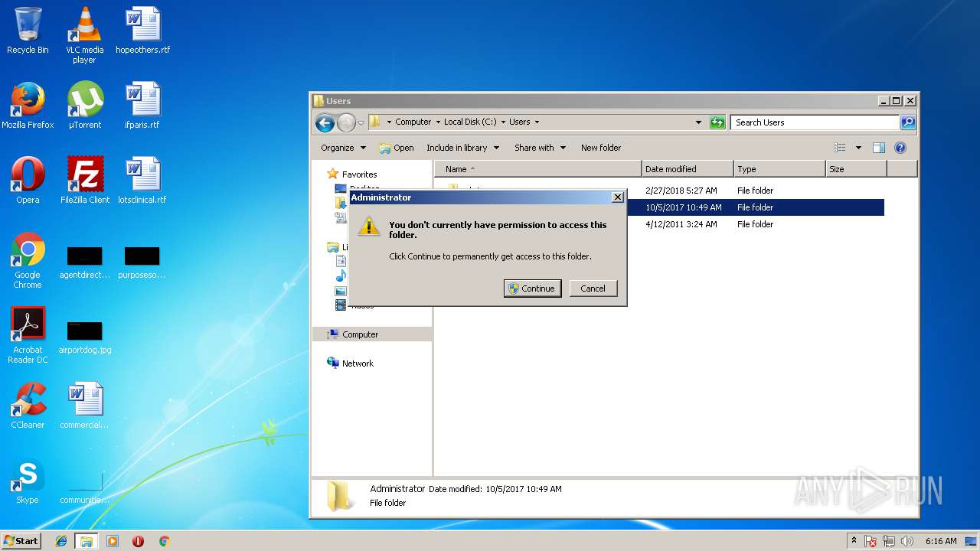Click the Windows Explorer taskbar button
Viewport: 980px width, 551px height.
click(87, 541)
